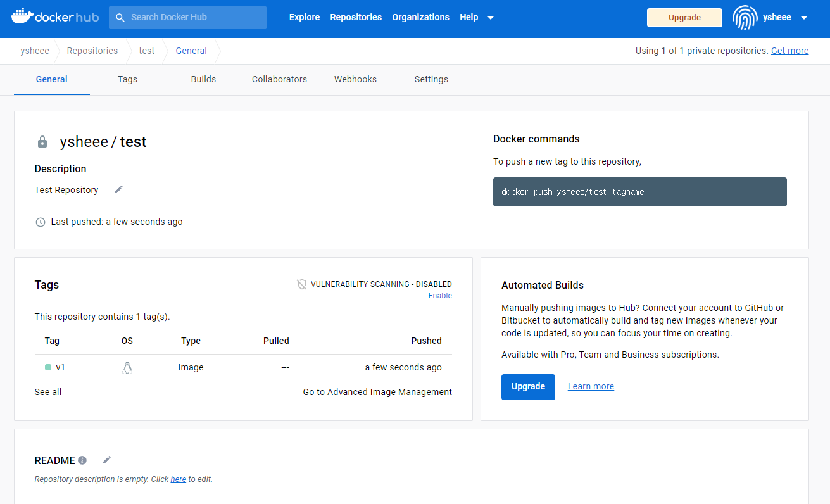Image resolution: width=830 pixels, height=504 pixels.
Task: Open the Help menu
Action: coord(469,17)
